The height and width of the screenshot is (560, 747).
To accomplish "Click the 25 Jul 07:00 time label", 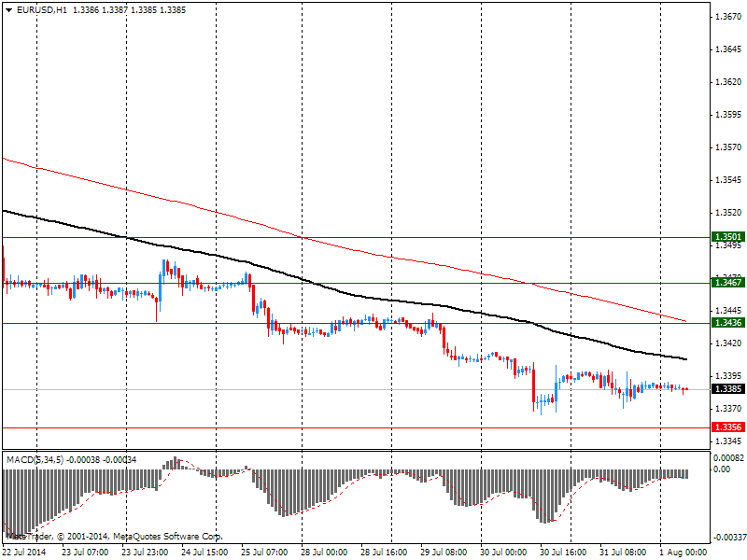I will tap(264, 552).
